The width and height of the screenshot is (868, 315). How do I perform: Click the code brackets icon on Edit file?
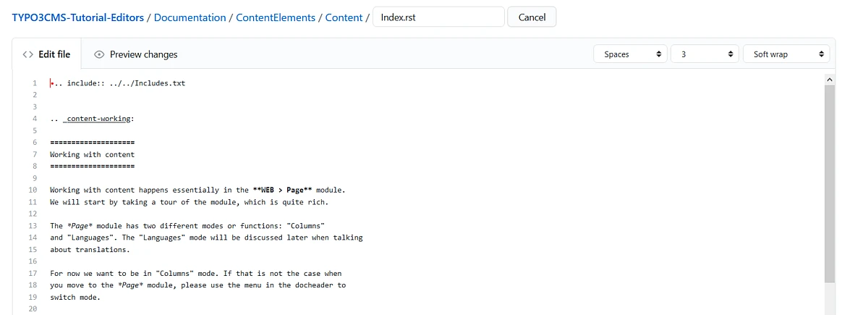[x=28, y=54]
